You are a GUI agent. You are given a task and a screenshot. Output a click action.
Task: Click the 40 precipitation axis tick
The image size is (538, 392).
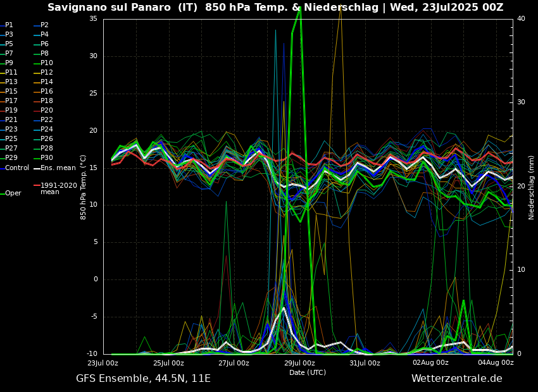click(521, 18)
